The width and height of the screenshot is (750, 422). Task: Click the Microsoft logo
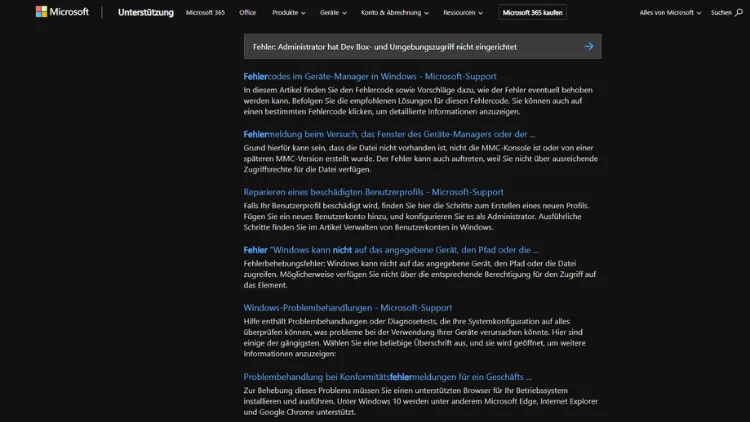click(x=62, y=12)
